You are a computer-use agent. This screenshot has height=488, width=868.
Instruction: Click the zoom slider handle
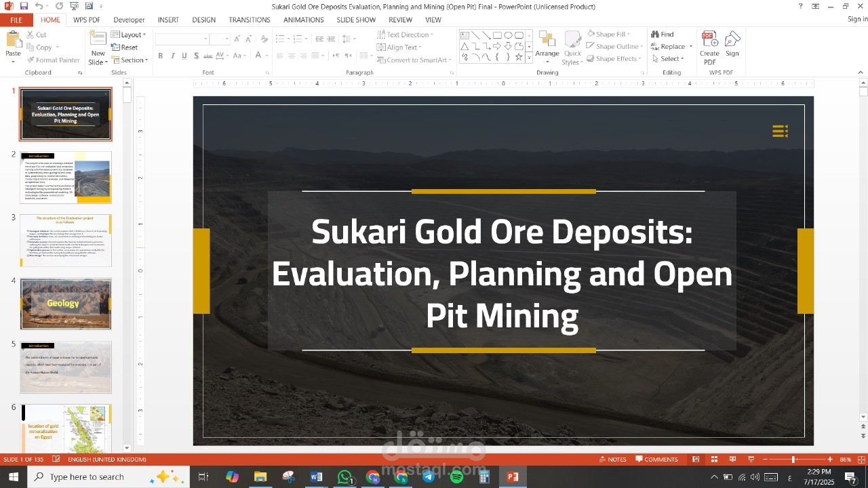coord(793,460)
